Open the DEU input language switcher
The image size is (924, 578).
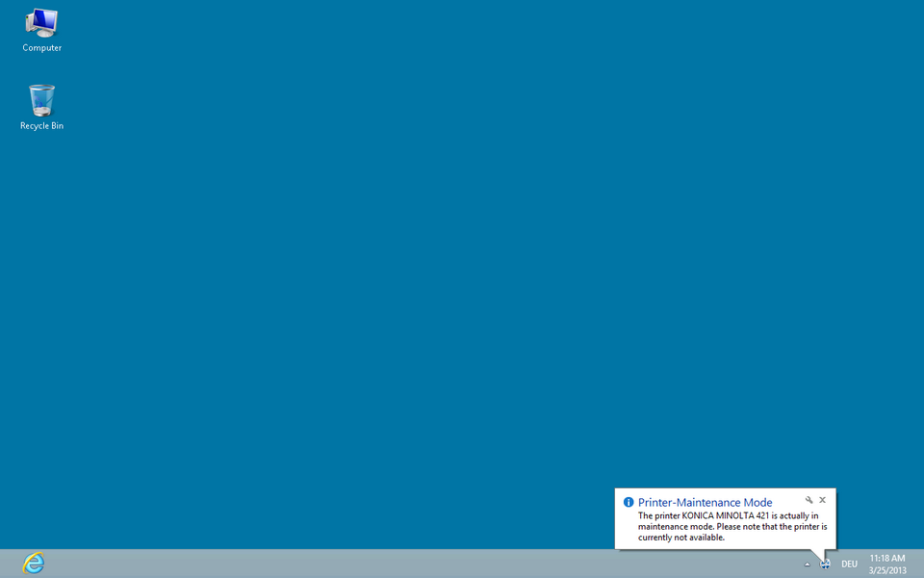[x=849, y=565]
